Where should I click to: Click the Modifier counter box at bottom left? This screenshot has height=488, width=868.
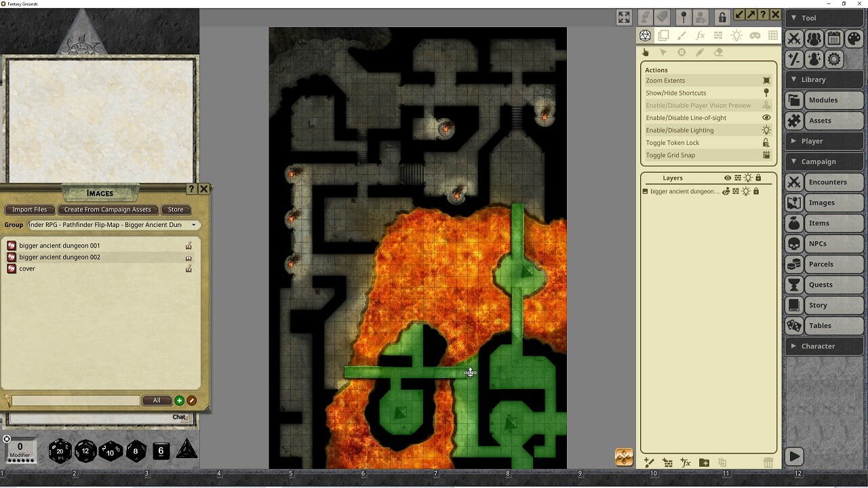20,449
